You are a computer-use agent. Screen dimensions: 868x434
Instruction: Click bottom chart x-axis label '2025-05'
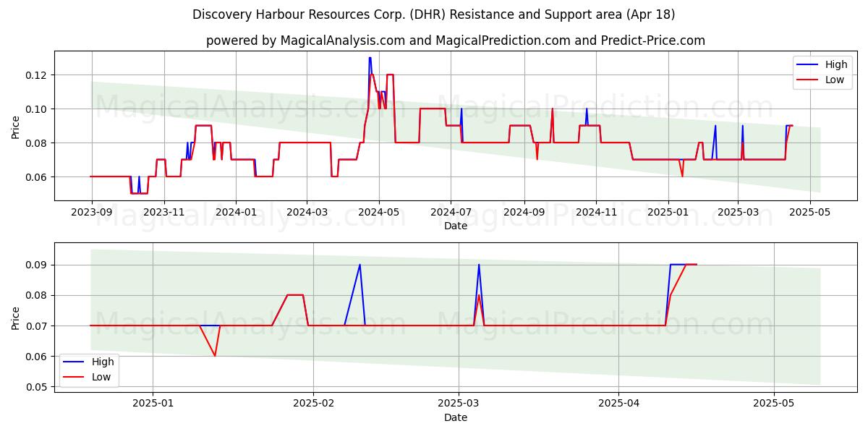(774, 404)
